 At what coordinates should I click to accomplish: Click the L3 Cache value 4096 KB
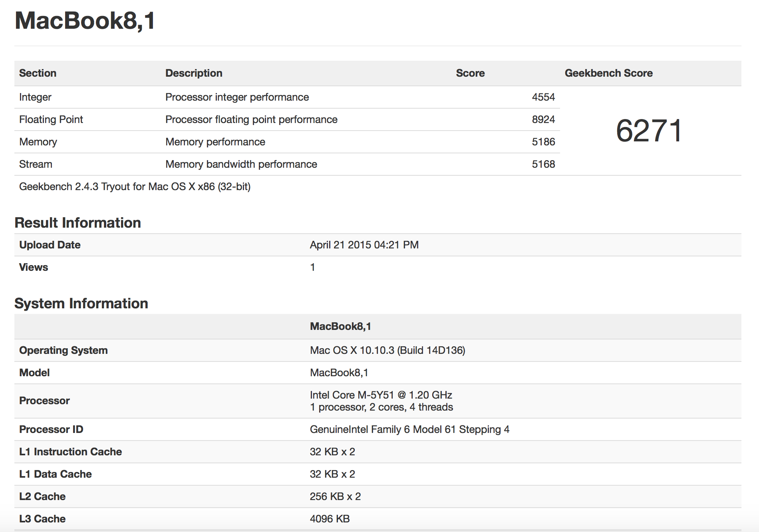(330, 519)
